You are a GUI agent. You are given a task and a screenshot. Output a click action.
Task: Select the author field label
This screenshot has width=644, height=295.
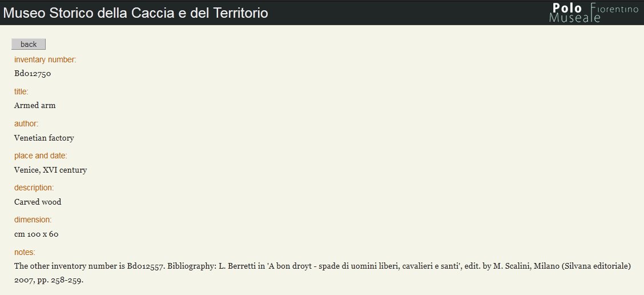(x=26, y=123)
